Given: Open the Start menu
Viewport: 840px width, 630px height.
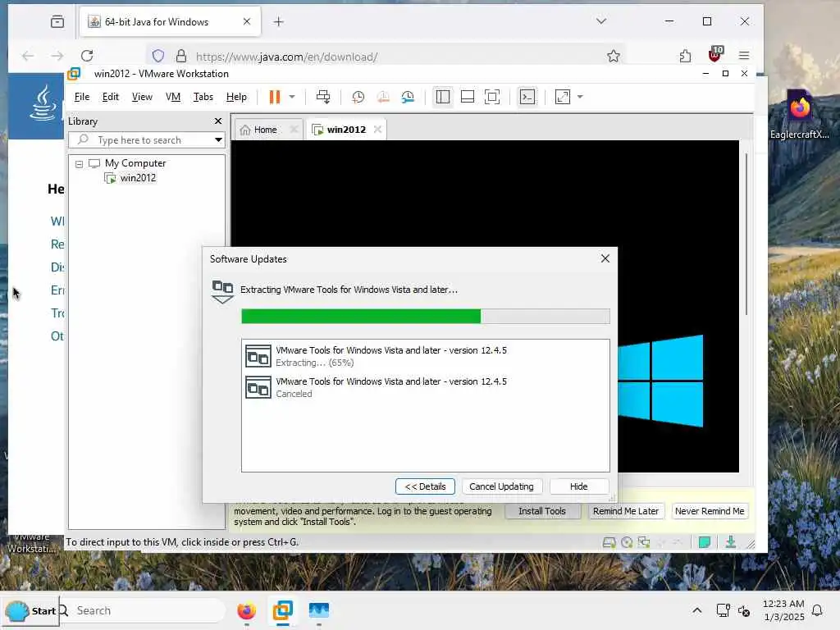Looking at the screenshot, I should [x=30, y=610].
